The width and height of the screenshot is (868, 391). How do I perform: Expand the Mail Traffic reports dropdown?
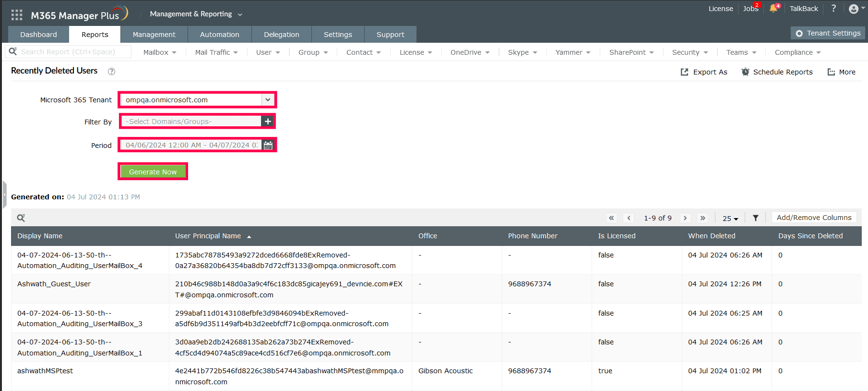216,52
